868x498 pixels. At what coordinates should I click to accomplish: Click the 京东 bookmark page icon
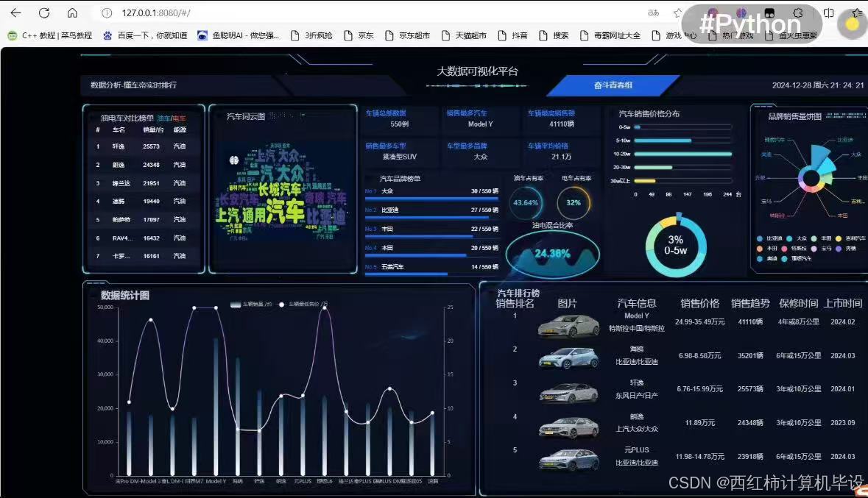click(348, 35)
